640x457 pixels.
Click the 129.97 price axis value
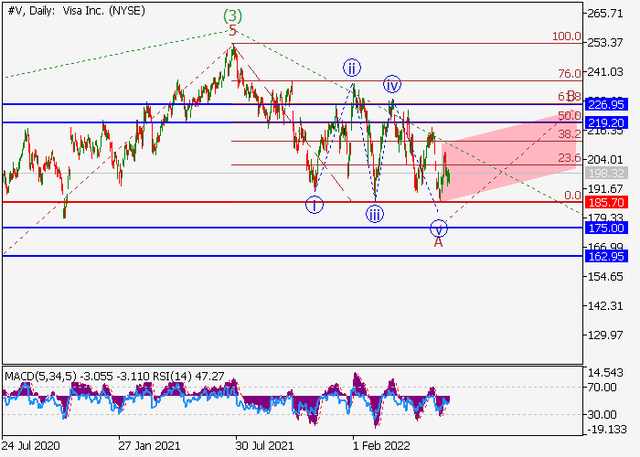pyautogui.click(x=605, y=335)
